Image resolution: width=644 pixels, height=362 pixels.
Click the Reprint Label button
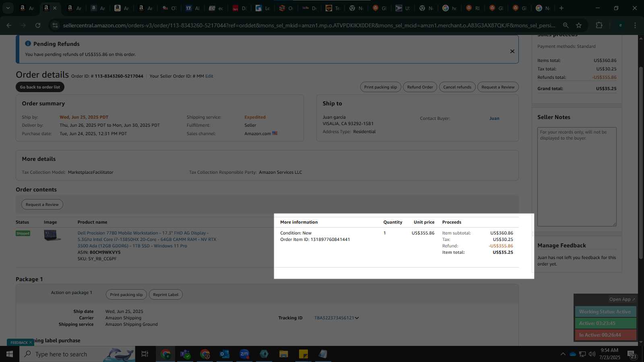pos(165,294)
